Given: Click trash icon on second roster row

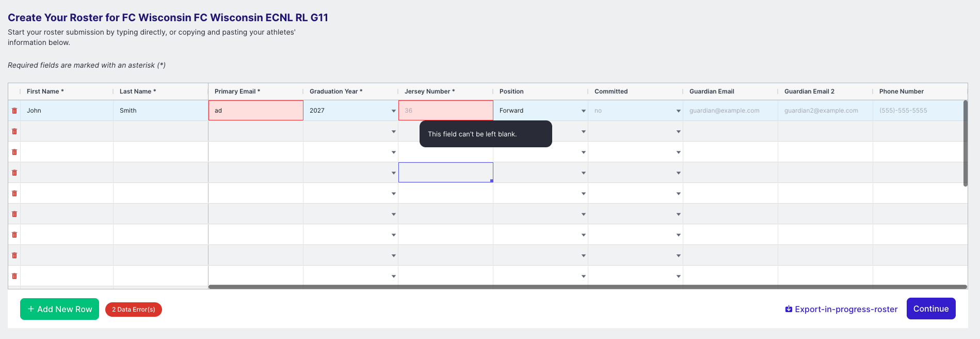Looking at the screenshot, I should tap(14, 131).
